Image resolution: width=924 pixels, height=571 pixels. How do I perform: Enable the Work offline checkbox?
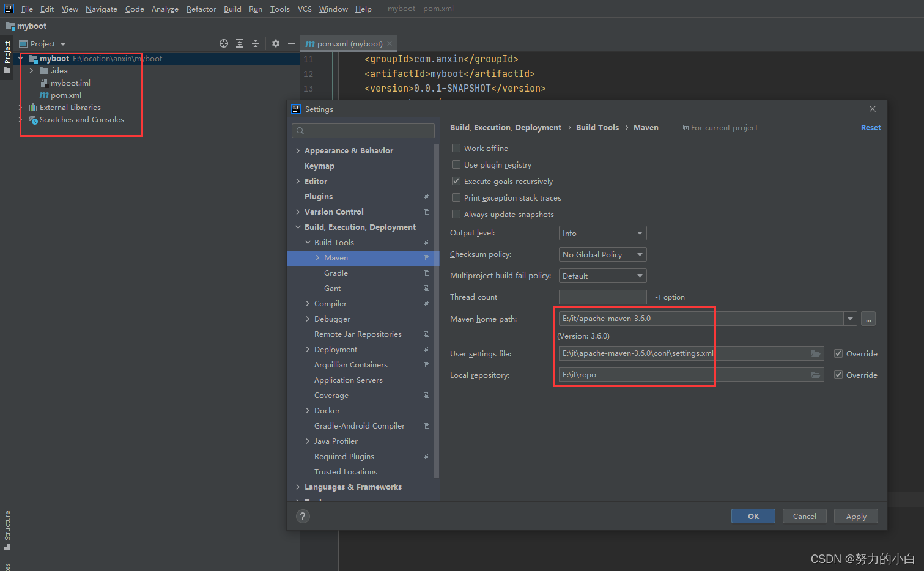click(x=456, y=148)
